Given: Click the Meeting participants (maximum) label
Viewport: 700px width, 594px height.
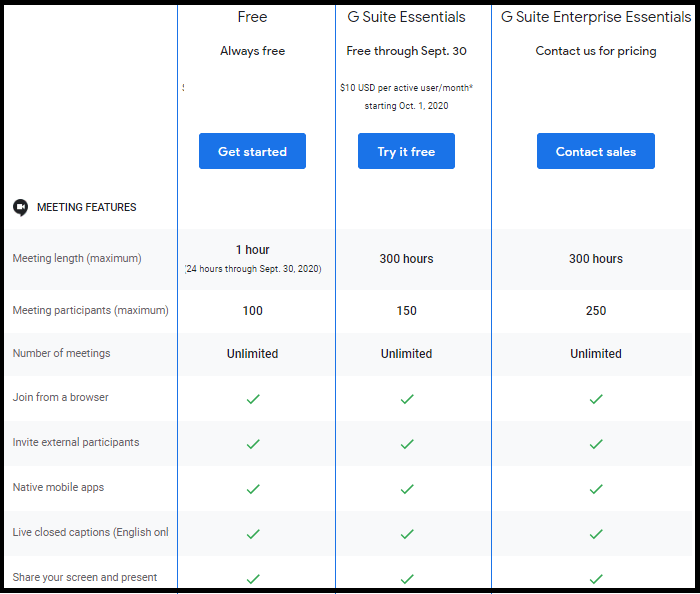Looking at the screenshot, I should click(90, 310).
